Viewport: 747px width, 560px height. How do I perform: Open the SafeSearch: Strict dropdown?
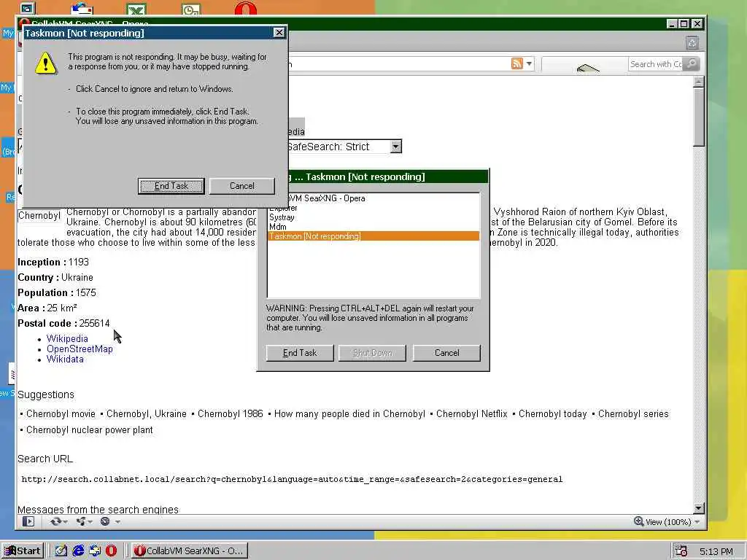(x=396, y=146)
